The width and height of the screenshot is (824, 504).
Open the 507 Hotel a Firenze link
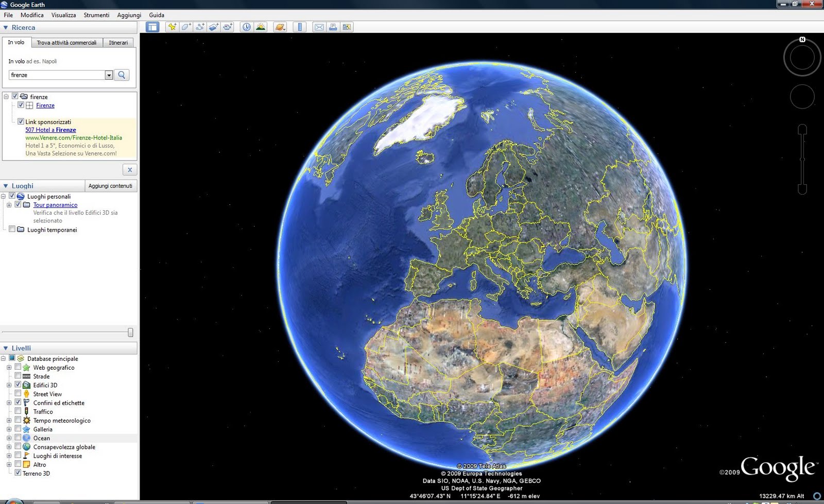click(50, 130)
